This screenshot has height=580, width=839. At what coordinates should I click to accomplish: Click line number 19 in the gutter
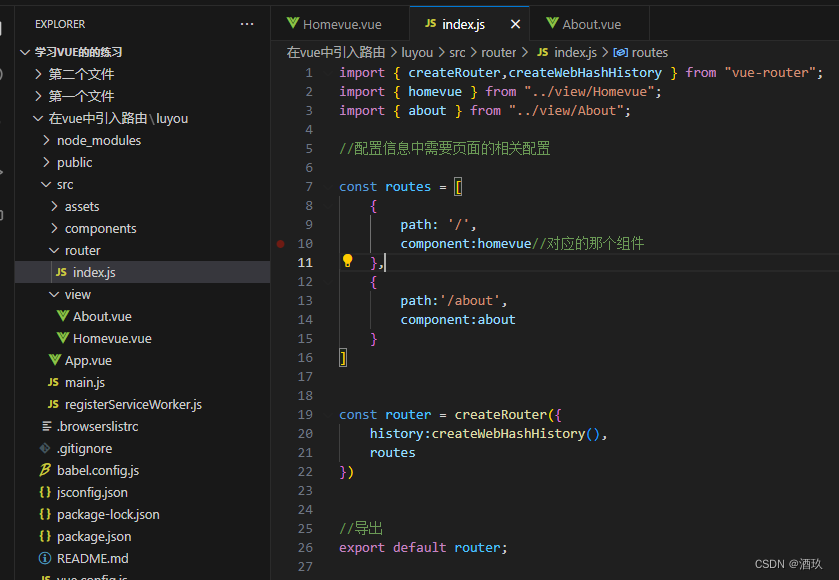[x=305, y=414]
